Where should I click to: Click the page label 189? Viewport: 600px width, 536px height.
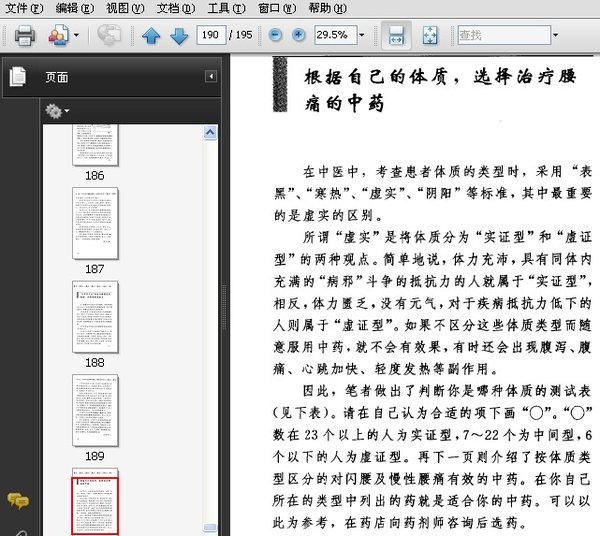(95, 456)
